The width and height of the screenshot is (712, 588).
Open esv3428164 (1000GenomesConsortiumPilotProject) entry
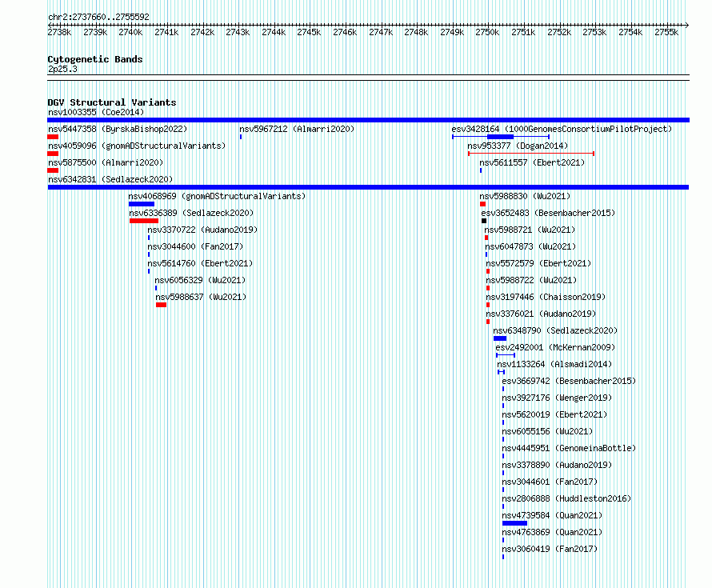(562, 129)
